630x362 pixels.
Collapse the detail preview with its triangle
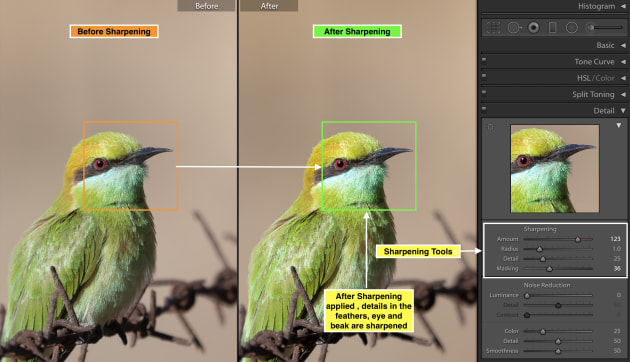[x=619, y=125]
